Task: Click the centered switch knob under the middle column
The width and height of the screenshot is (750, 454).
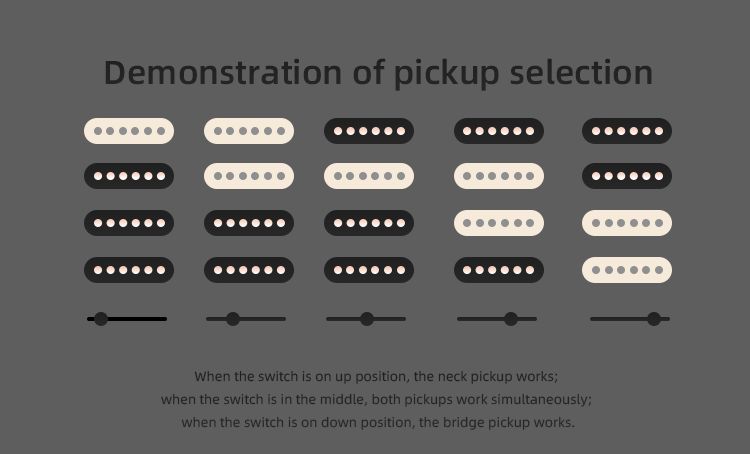Action: pos(367,319)
